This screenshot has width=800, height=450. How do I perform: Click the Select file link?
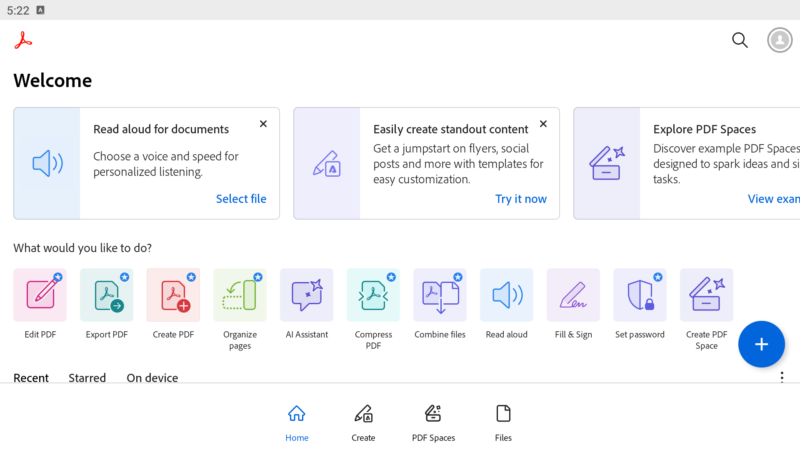[x=241, y=198]
